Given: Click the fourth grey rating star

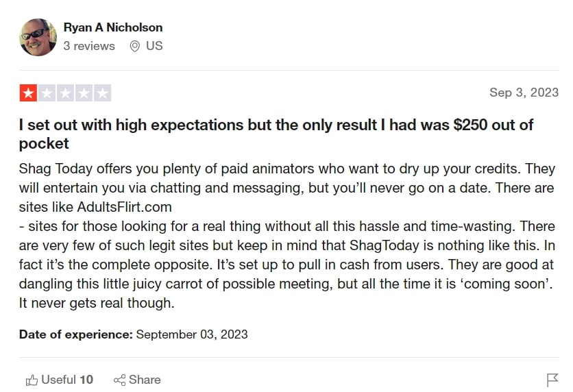Looking at the screenshot, I should [x=84, y=93].
